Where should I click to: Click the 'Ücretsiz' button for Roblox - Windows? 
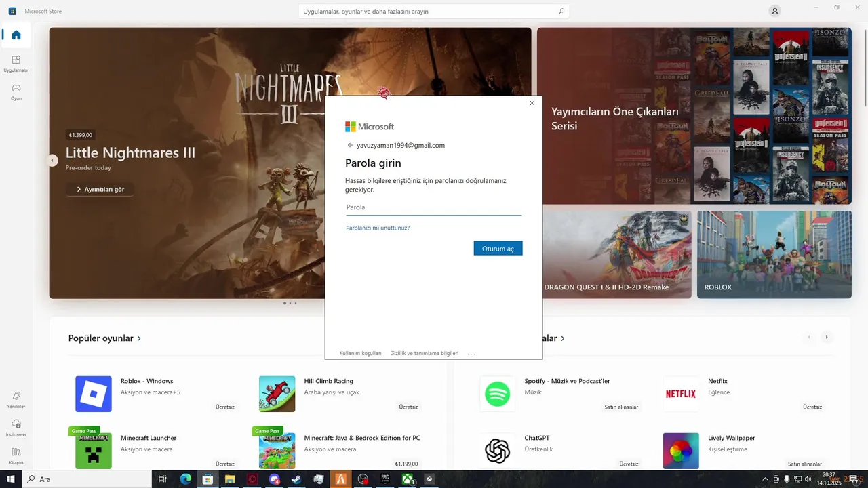pyautogui.click(x=225, y=407)
